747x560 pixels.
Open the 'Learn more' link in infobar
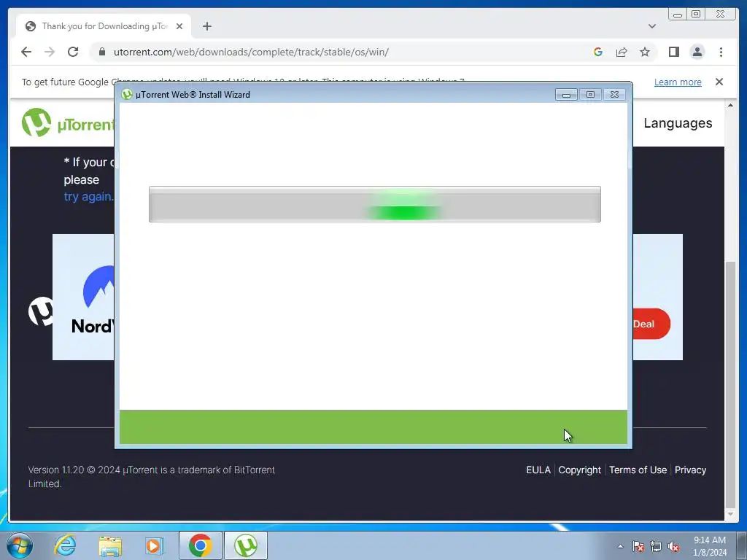pos(678,82)
